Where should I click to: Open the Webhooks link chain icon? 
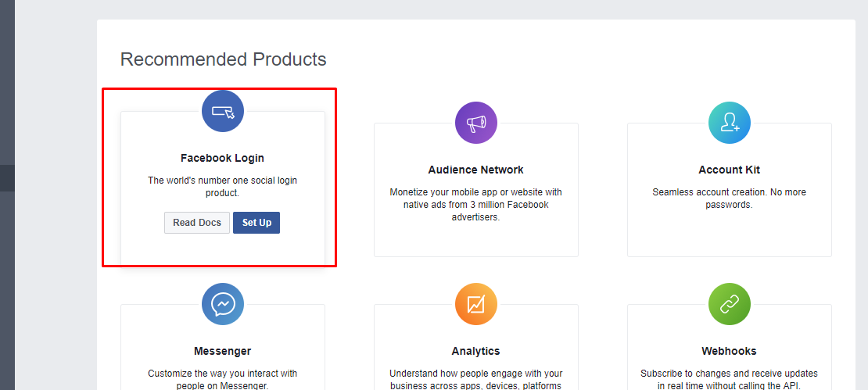[730, 304]
